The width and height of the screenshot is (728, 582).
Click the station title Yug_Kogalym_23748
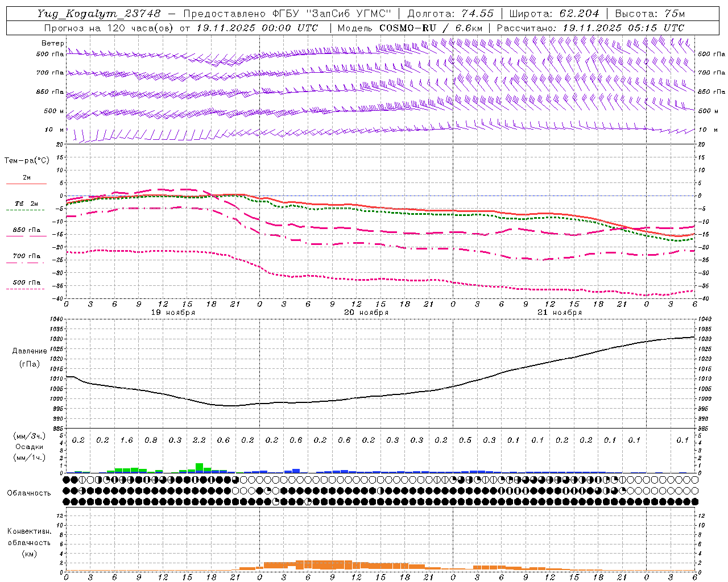(x=100, y=14)
